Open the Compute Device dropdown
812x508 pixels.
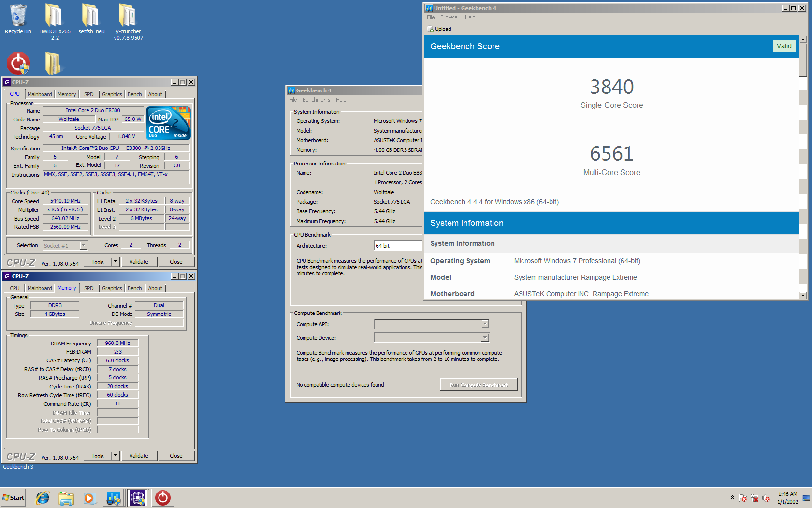click(x=485, y=337)
